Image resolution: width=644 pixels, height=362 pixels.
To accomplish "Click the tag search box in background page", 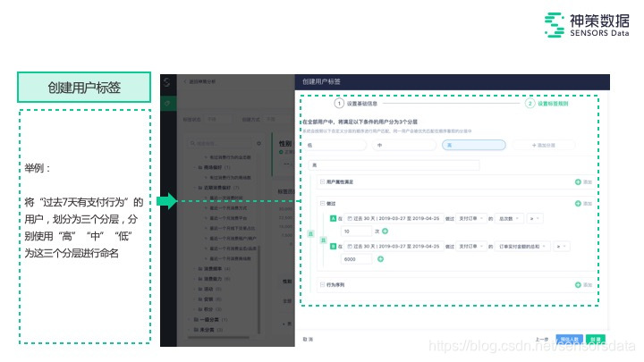I will tap(220, 143).
